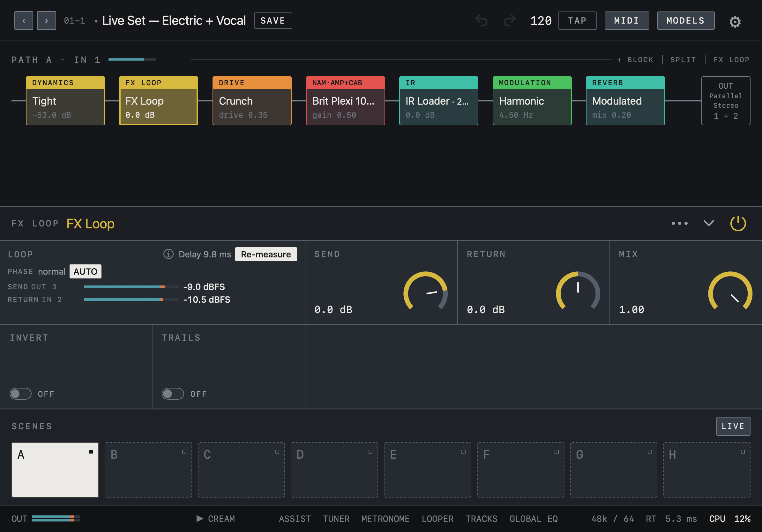The image size is (762, 532).
Task: Open the METRONOME from bottom bar
Action: click(385, 518)
